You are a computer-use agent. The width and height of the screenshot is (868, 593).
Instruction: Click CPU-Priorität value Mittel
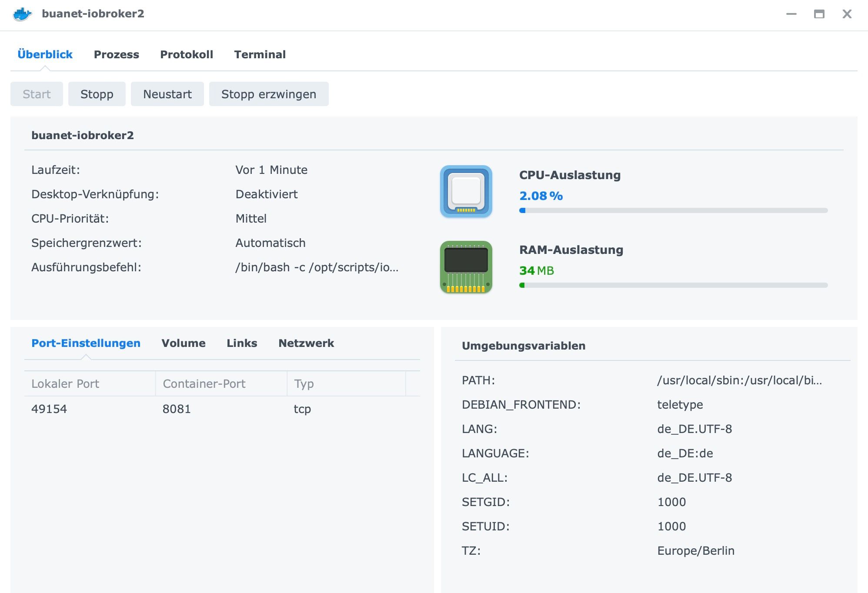pos(251,218)
